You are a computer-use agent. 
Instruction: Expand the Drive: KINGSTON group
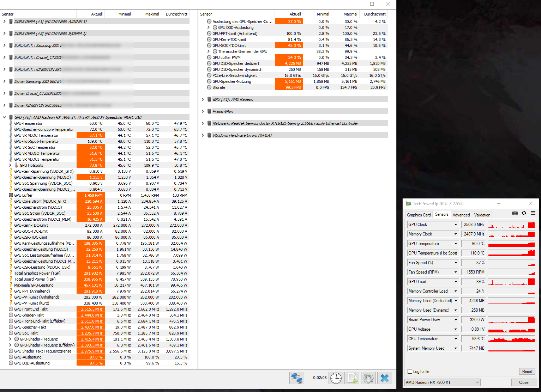pos(4,105)
